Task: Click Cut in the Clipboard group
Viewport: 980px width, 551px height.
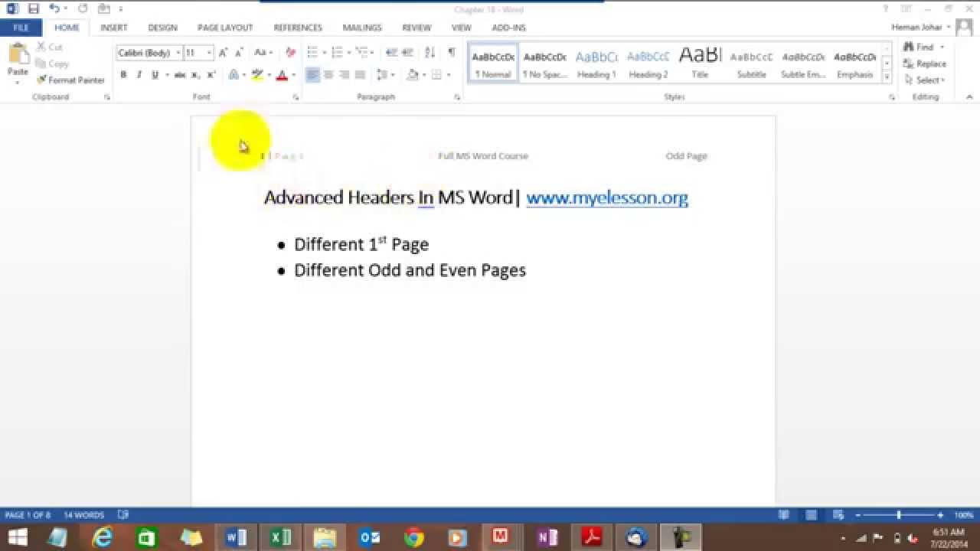Action: [x=49, y=47]
